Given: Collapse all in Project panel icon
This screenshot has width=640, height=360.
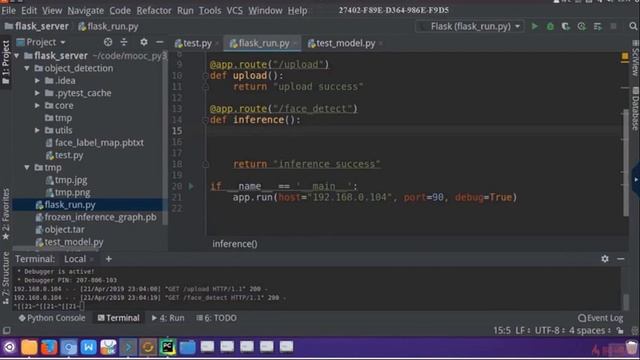Looking at the screenshot, I should (124, 42).
